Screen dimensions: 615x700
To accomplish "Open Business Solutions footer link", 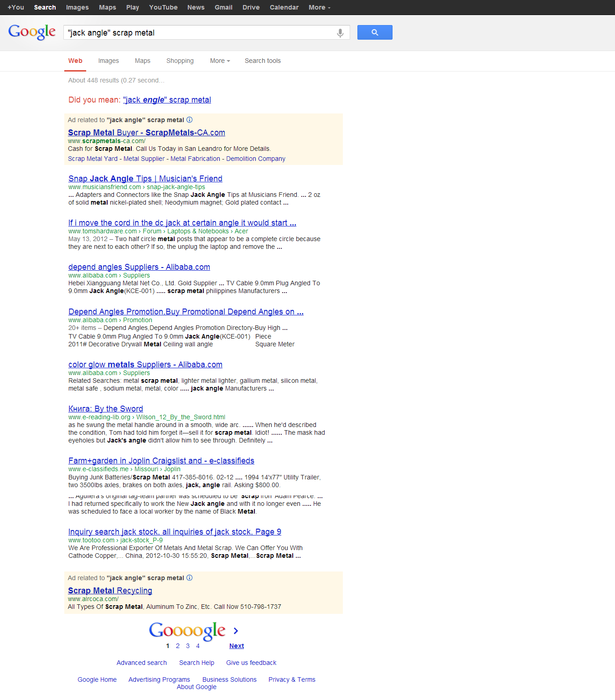I will 229,679.
